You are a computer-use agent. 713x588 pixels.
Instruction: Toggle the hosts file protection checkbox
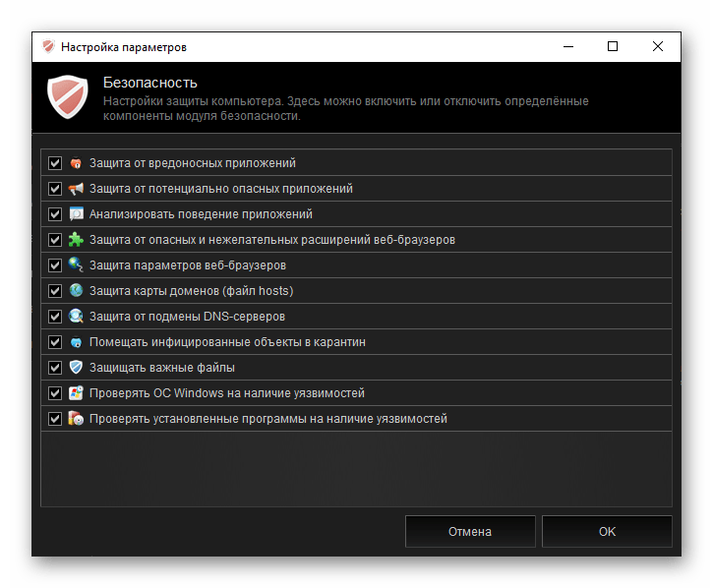[55, 291]
